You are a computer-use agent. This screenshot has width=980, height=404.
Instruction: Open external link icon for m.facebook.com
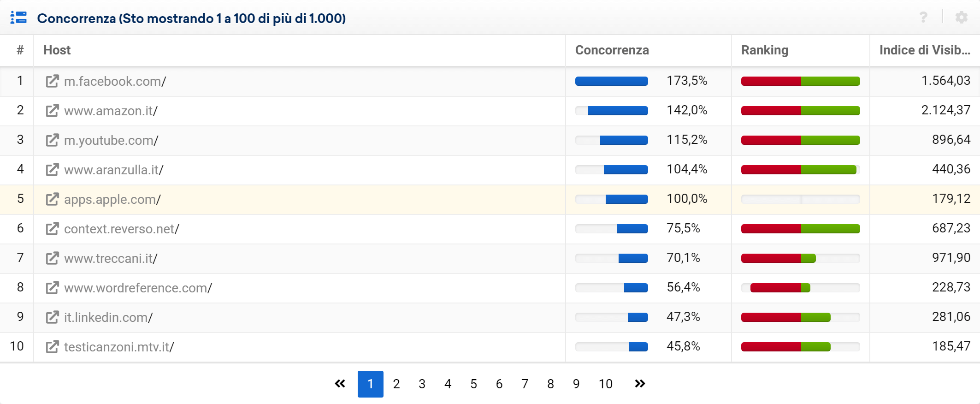point(52,81)
